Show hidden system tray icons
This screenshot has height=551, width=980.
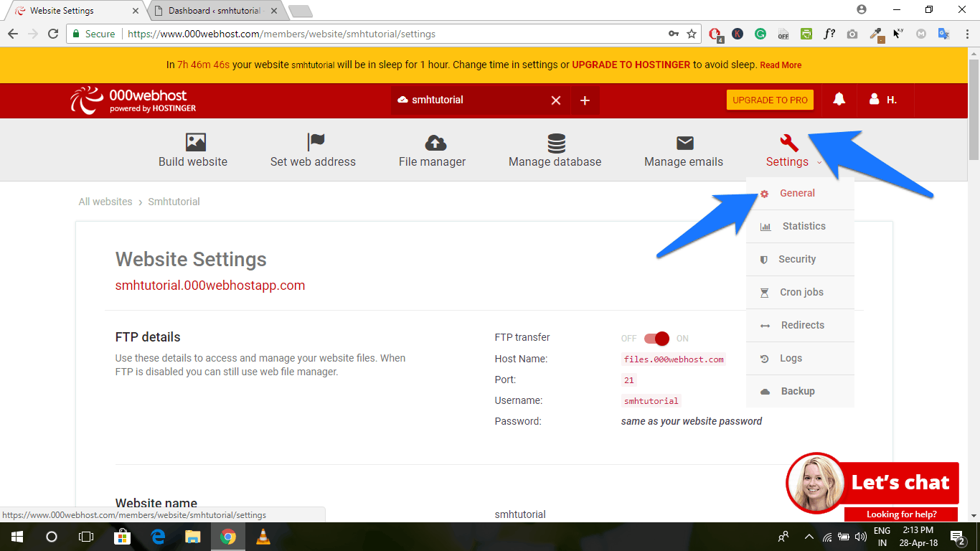click(x=809, y=537)
